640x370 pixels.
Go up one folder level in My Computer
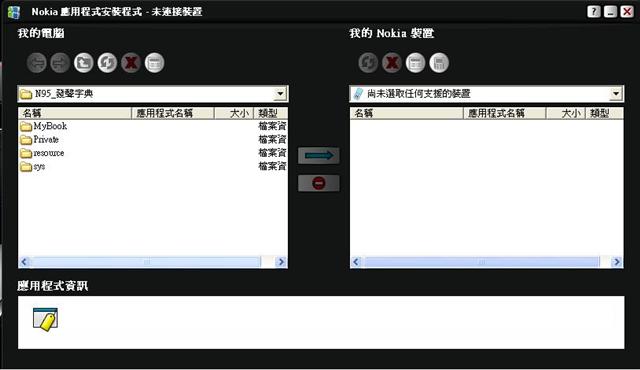84,63
